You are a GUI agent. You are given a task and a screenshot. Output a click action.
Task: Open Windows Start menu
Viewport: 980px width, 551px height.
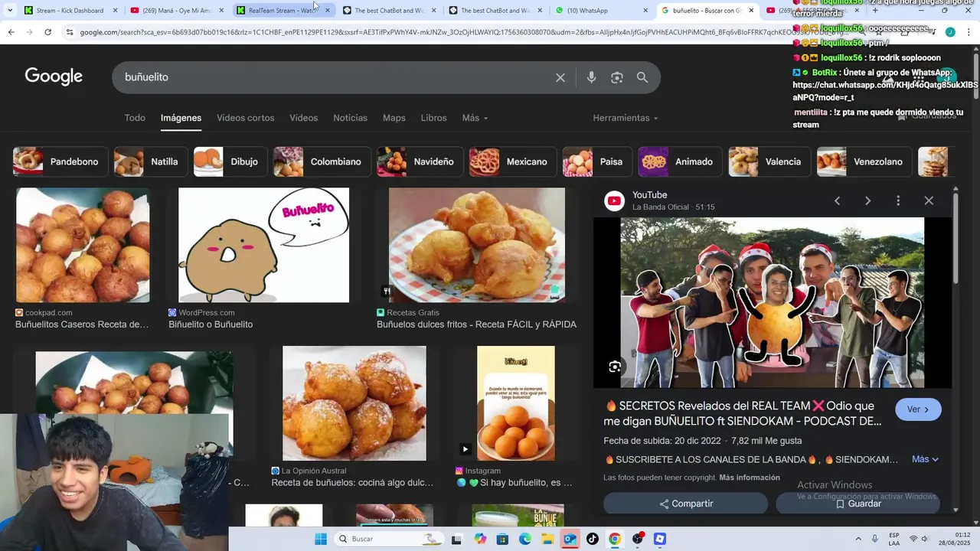tap(321, 539)
